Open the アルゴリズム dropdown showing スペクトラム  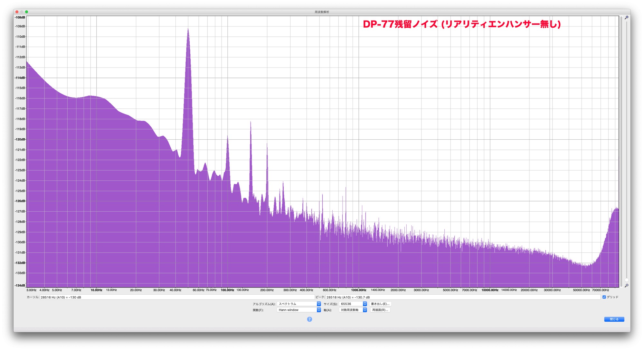coord(299,304)
